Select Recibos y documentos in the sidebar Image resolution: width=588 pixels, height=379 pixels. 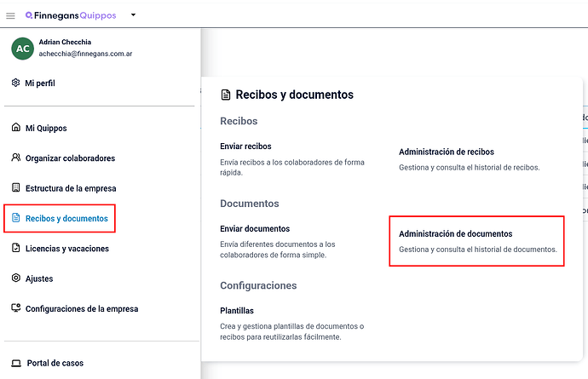pyautogui.click(x=66, y=219)
